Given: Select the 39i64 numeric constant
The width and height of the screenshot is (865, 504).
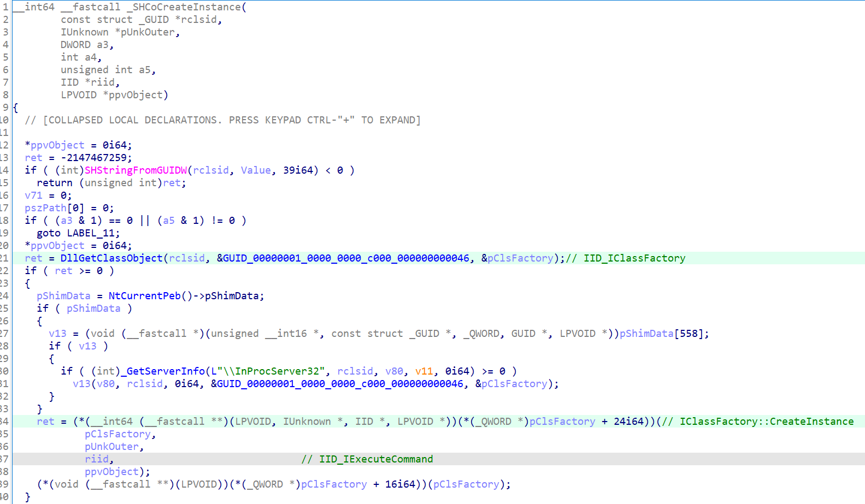Looking at the screenshot, I should tap(297, 170).
